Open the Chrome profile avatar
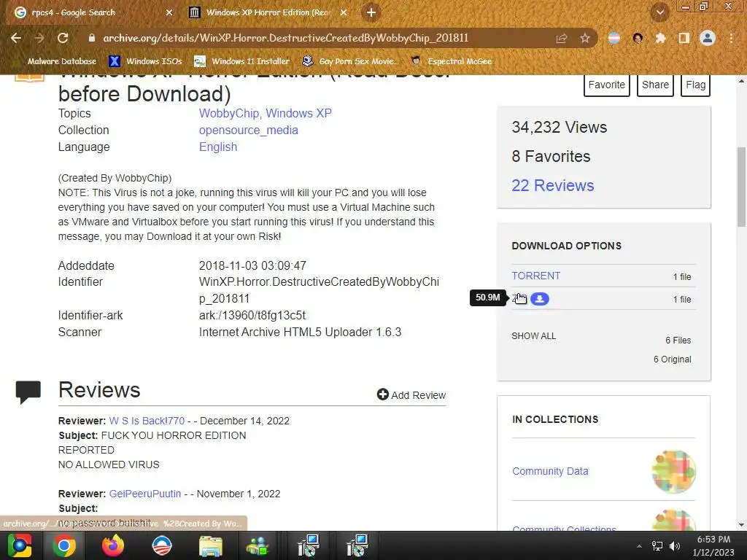The height and width of the screenshot is (560, 747). [708, 38]
